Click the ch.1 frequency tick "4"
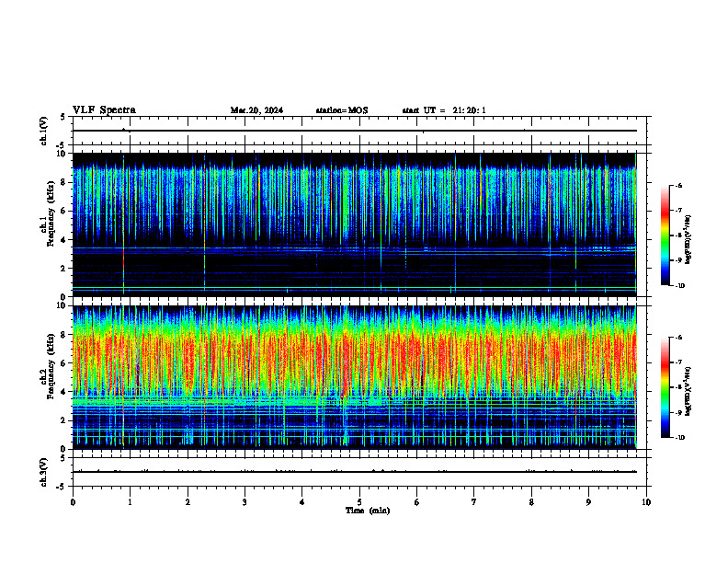The image size is (728, 563). pyautogui.click(x=64, y=240)
